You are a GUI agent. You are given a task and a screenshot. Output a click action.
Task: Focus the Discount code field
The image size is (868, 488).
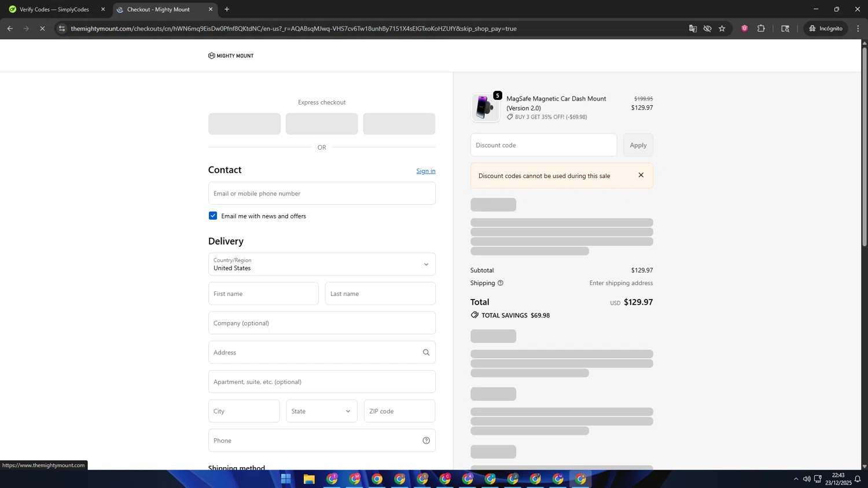click(x=543, y=145)
